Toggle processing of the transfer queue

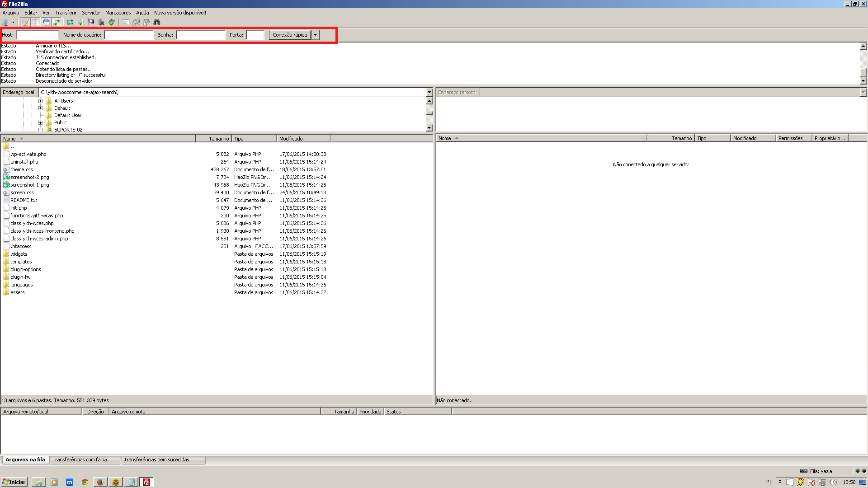click(x=80, y=22)
